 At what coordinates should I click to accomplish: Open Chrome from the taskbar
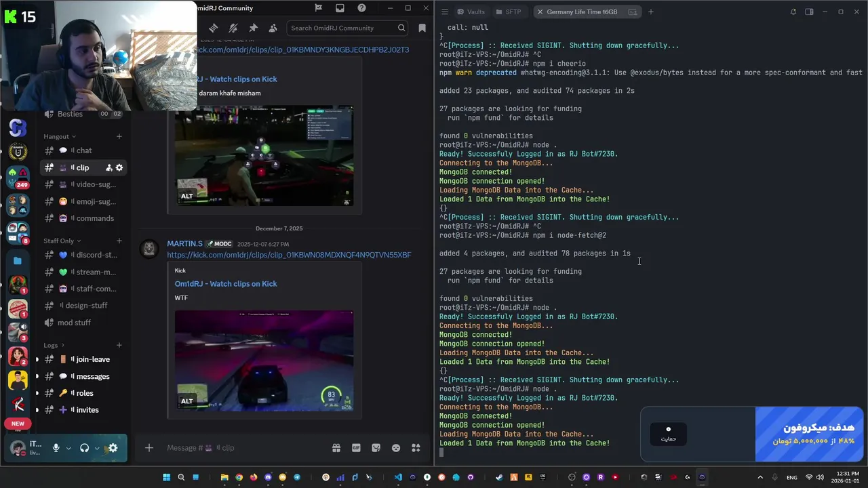[x=239, y=477]
